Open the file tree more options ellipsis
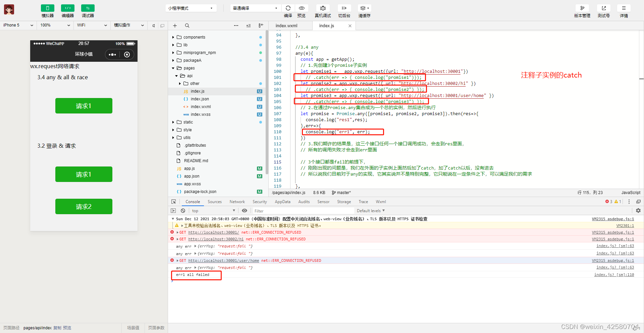The width and height of the screenshot is (644, 333). pyautogui.click(x=236, y=26)
